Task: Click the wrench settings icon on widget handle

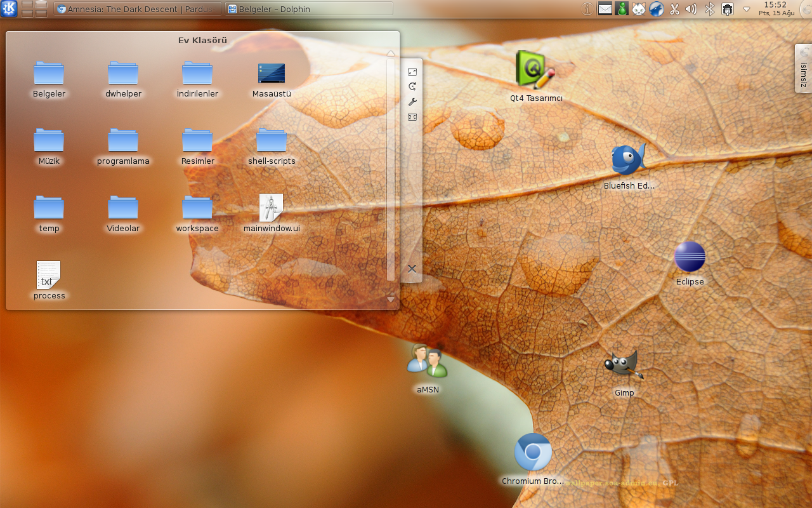Action: click(x=412, y=102)
